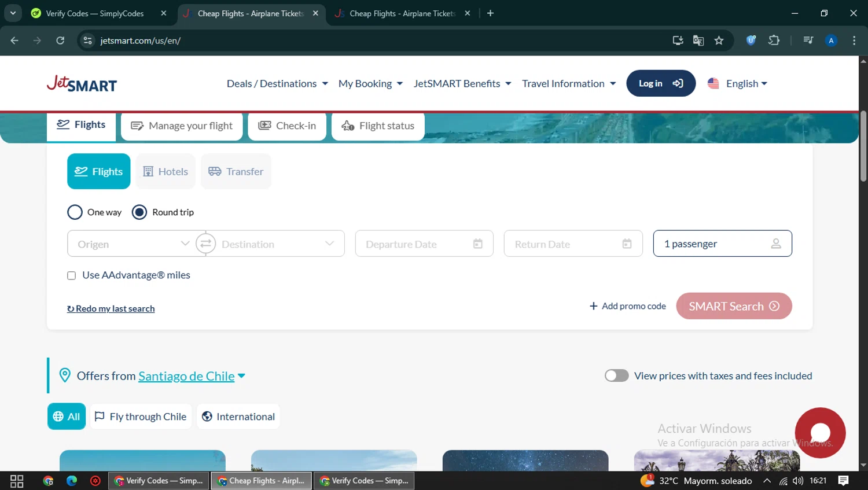Open the browser extensions puzzle icon
The width and height of the screenshot is (868, 490).
pos(774,40)
